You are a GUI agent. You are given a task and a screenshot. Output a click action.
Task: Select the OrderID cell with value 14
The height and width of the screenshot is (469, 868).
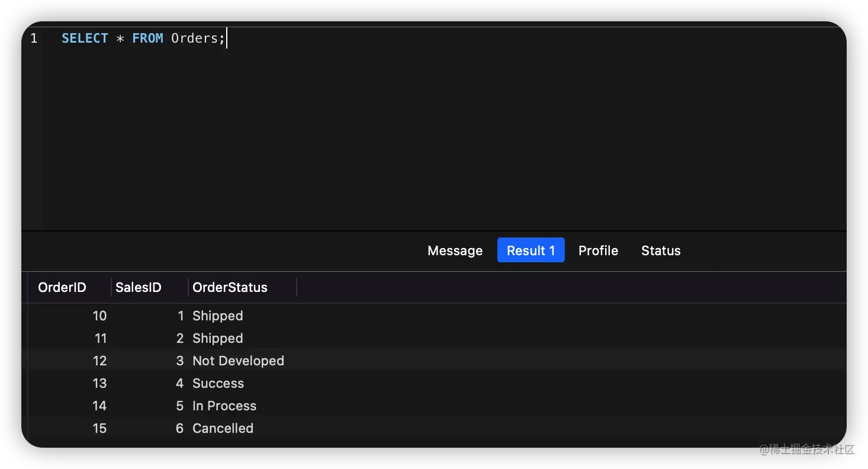[70, 406]
